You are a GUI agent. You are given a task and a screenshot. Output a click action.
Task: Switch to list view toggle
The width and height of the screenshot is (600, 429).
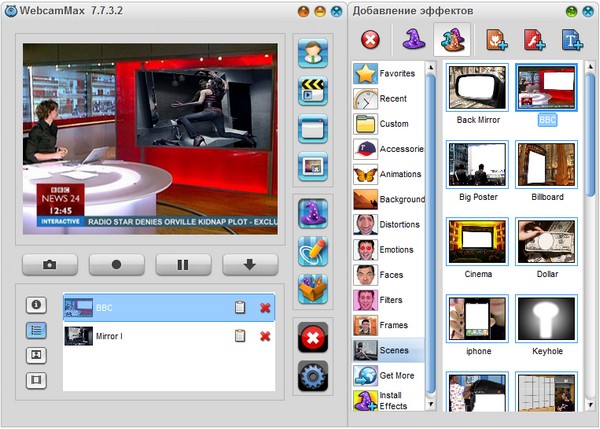tap(36, 329)
